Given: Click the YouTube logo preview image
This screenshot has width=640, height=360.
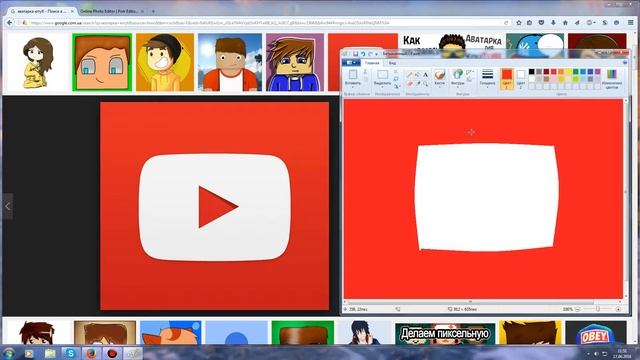Looking at the screenshot, I should (x=215, y=206).
